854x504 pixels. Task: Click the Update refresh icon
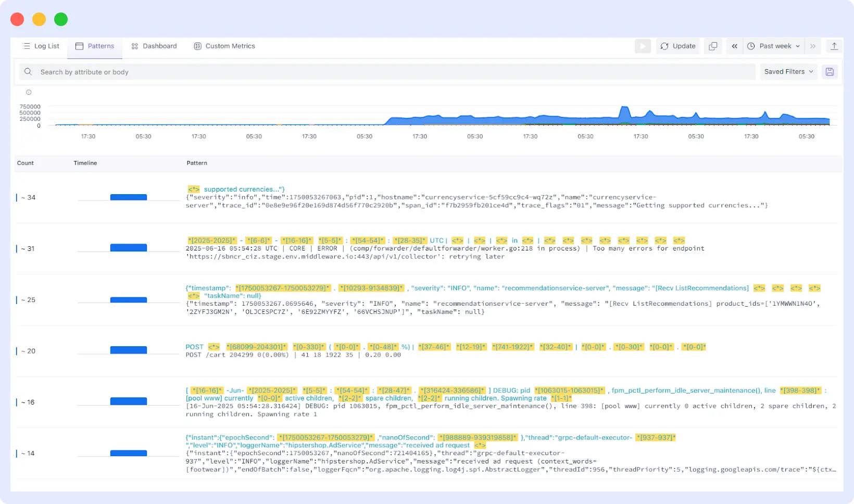(664, 46)
